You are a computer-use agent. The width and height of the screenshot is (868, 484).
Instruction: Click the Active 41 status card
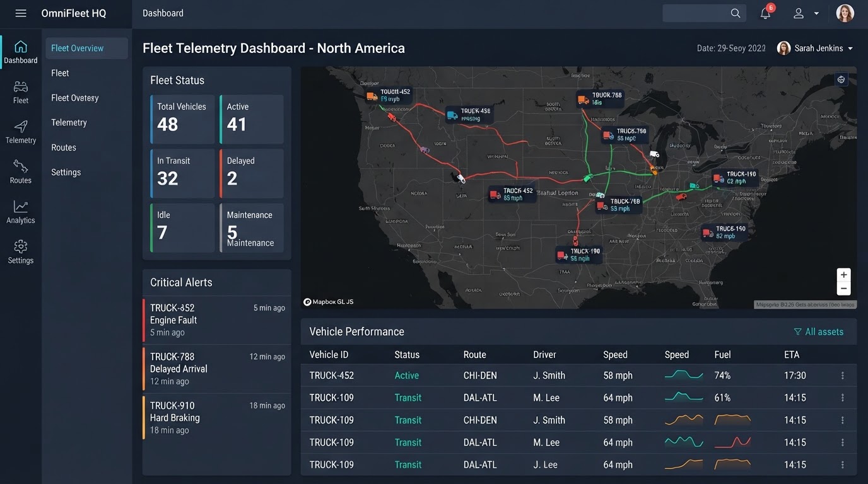pos(252,119)
